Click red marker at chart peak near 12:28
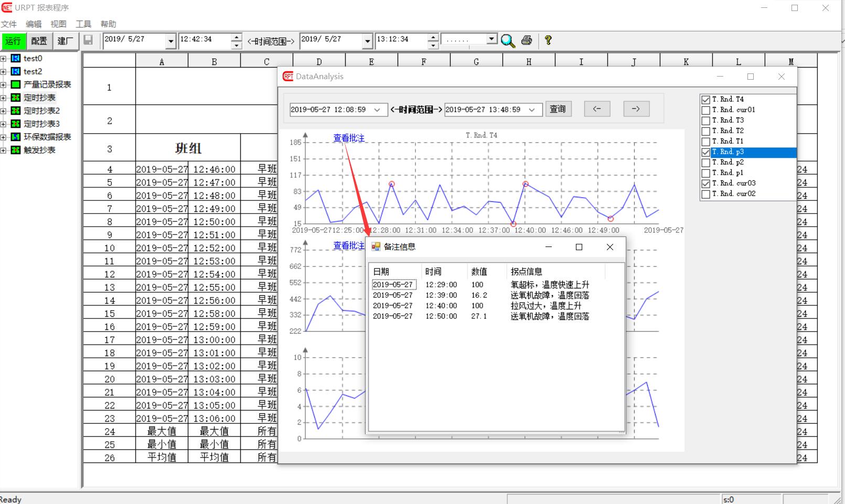 [392, 184]
